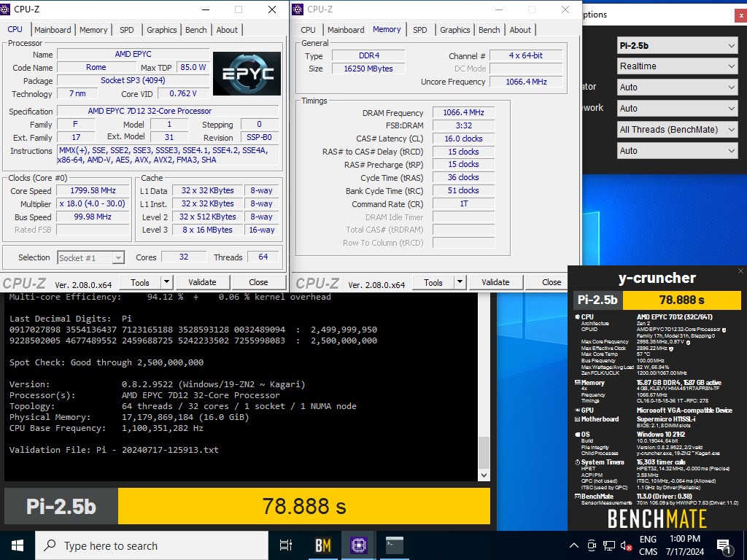The height and width of the screenshot is (560, 747).
Task: Open the notification center icon
Action: pos(724,546)
